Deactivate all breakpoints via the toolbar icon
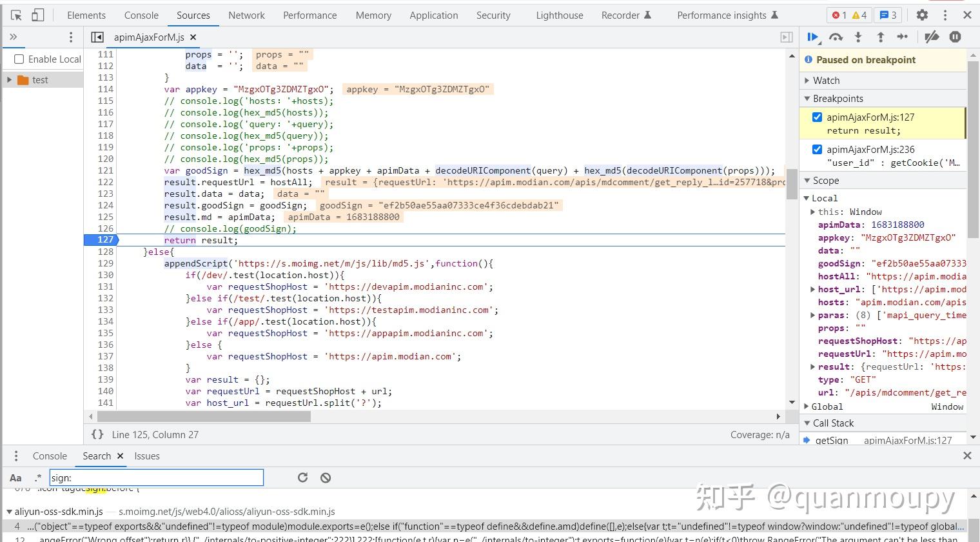The height and width of the screenshot is (542, 980). click(x=931, y=37)
